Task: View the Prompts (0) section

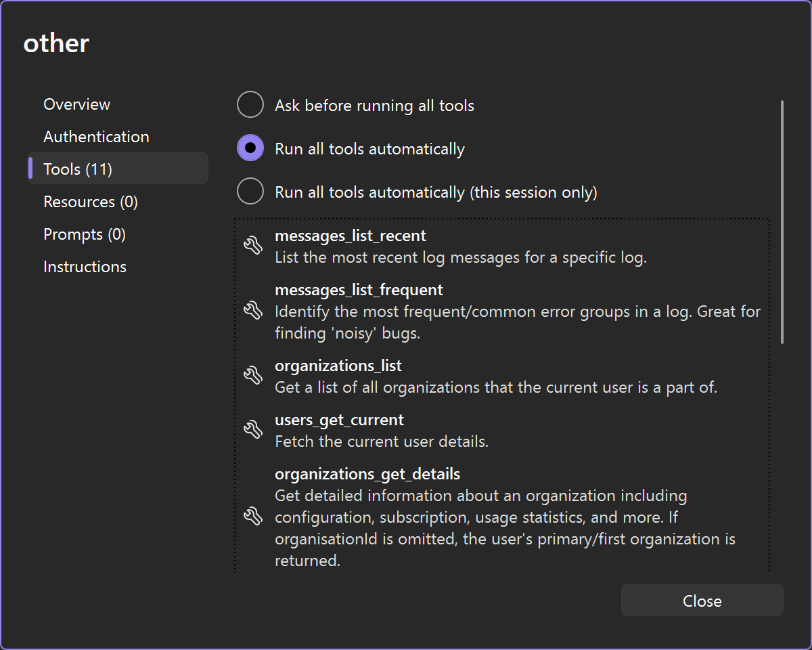Action: tap(85, 234)
